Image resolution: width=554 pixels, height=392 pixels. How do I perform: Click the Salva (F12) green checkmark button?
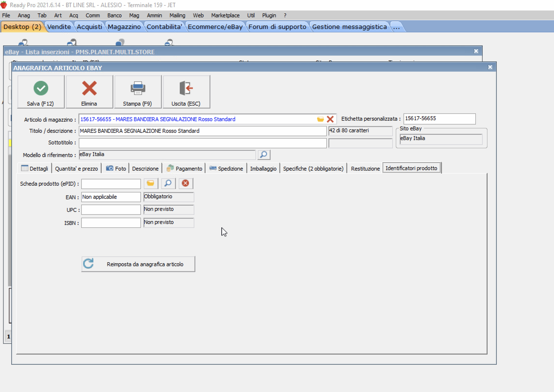pos(41,92)
